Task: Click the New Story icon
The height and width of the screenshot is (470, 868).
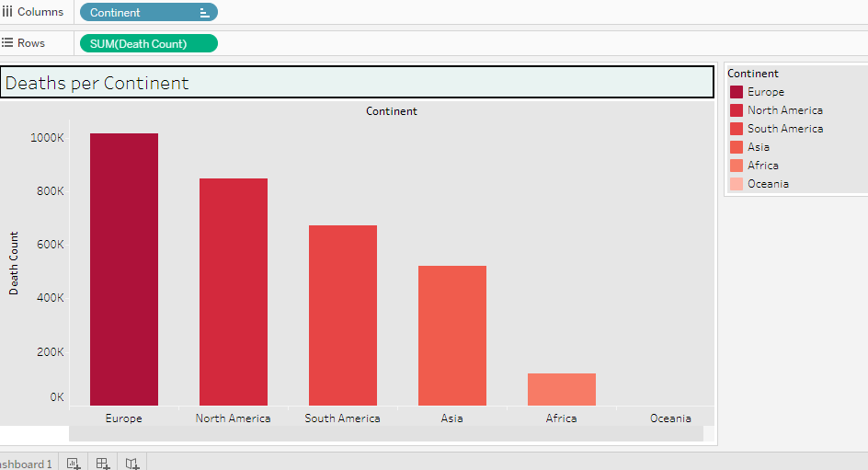Action: (133, 464)
